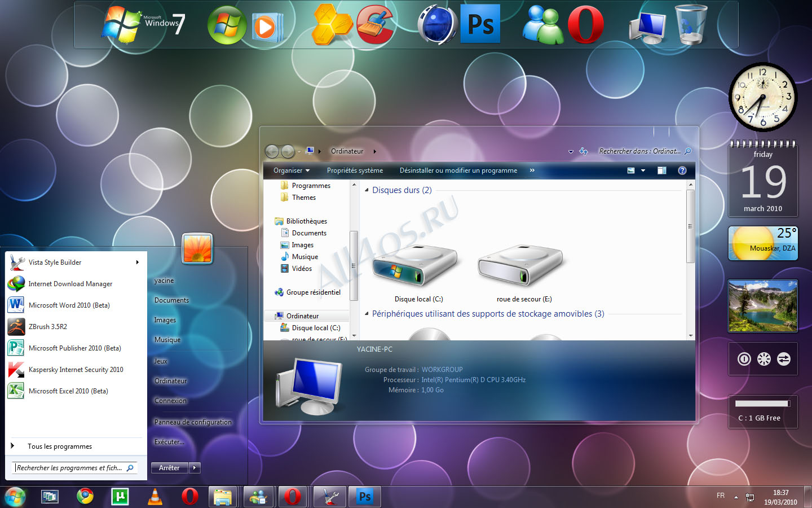Click the Start menu search programs field

pos(74,468)
